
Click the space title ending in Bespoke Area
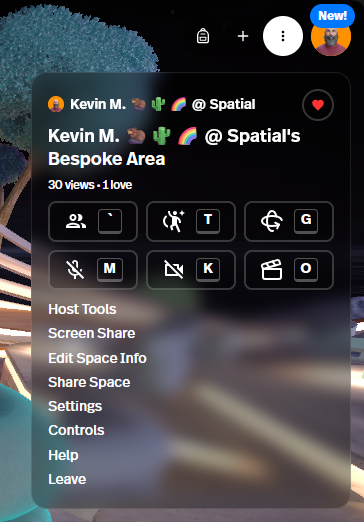(174, 147)
